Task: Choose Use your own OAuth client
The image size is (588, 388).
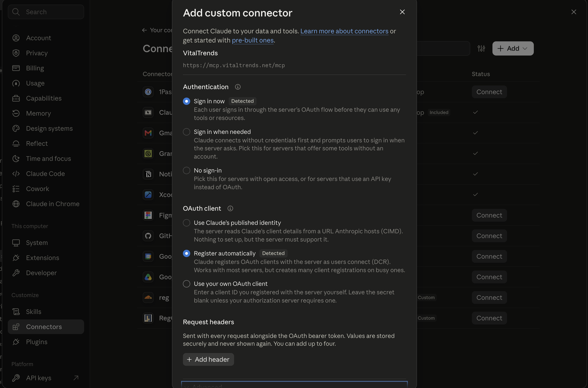Action: 186,284
